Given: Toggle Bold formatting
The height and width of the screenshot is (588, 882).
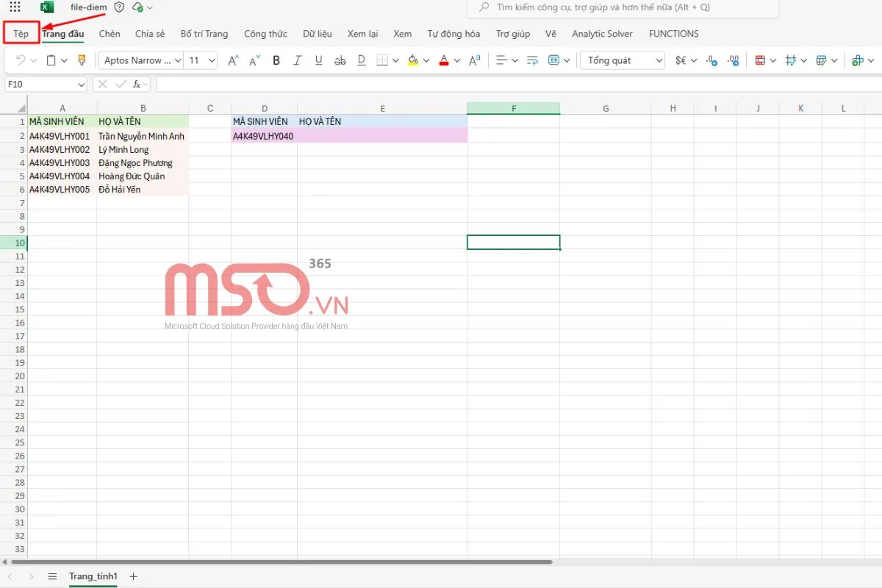Looking at the screenshot, I should [x=276, y=60].
